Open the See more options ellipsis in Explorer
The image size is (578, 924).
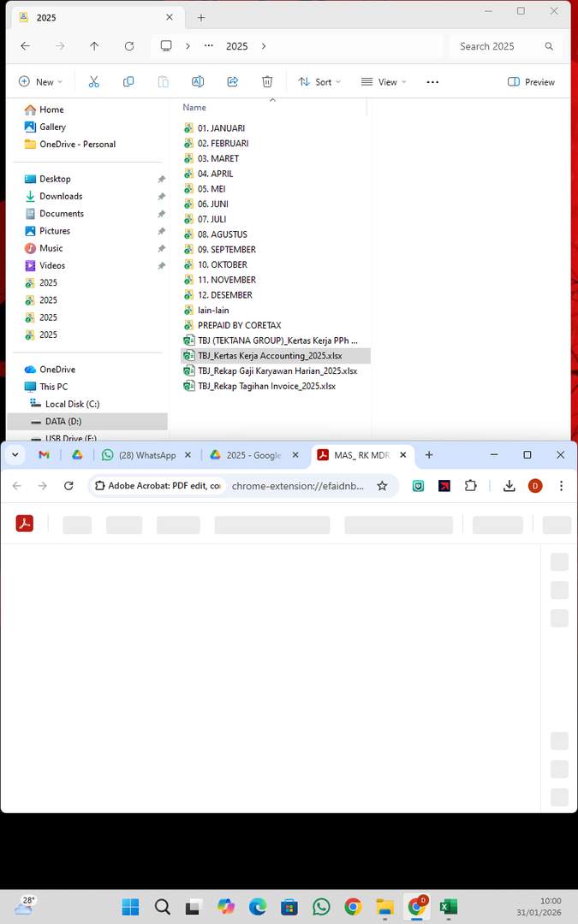(432, 82)
